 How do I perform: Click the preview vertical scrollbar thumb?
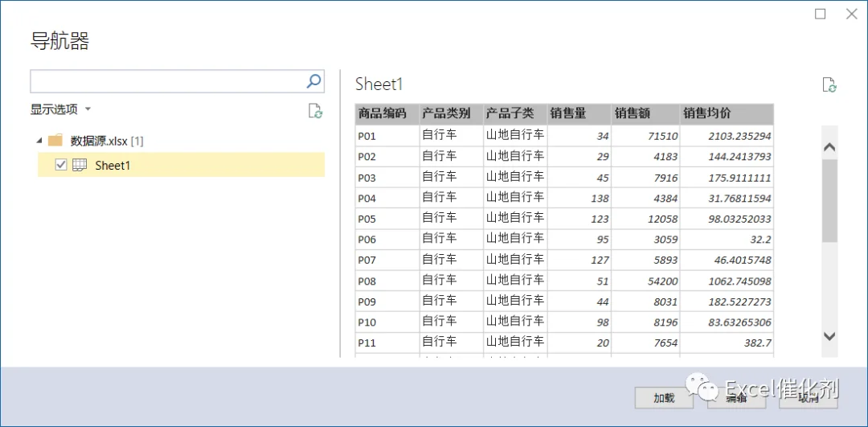pos(829,200)
